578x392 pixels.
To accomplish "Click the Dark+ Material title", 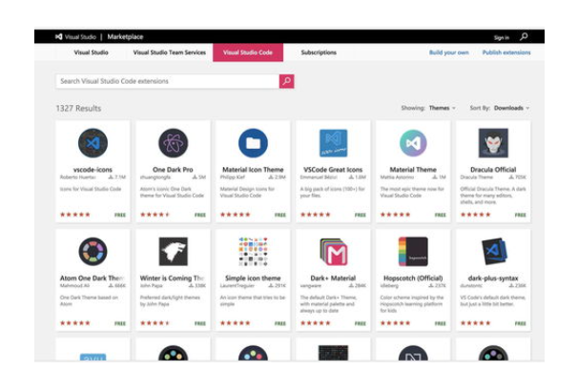I will (333, 279).
